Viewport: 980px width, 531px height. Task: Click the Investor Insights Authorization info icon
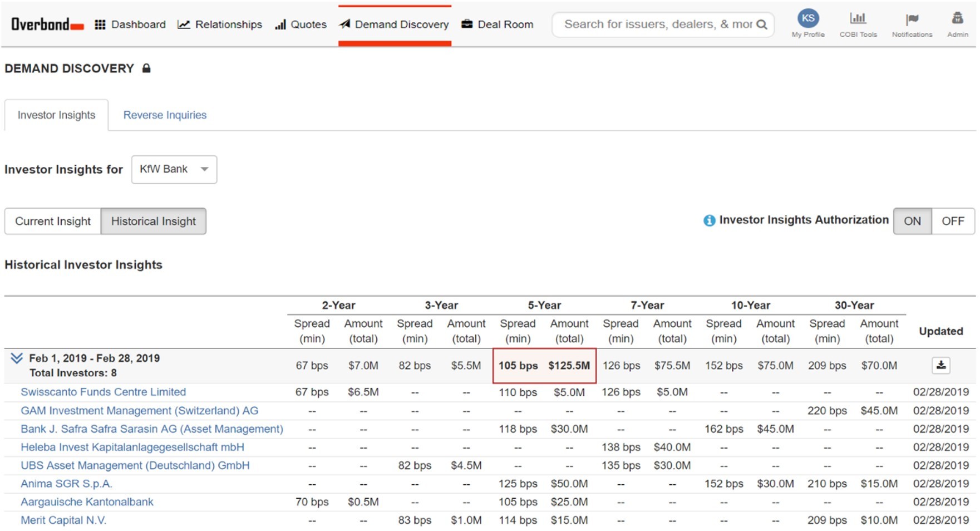coord(709,220)
